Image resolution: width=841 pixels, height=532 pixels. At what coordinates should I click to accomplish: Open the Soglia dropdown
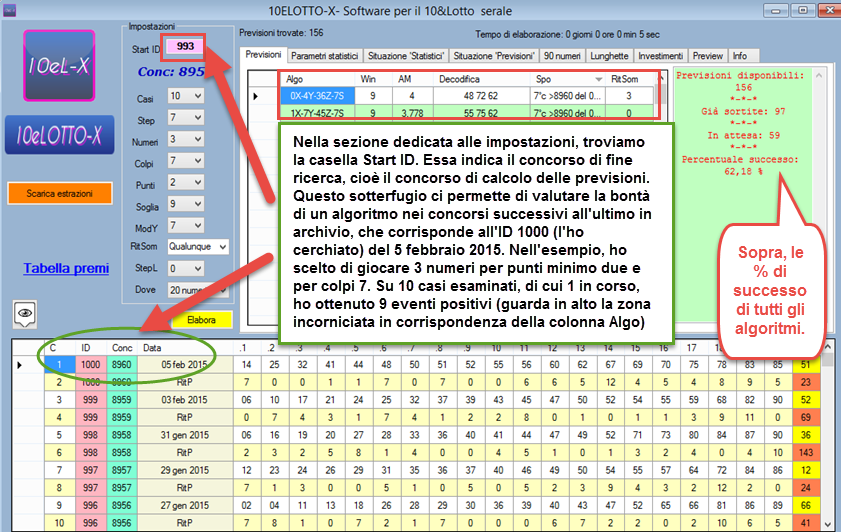pyautogui.click(x=186, y=204)
